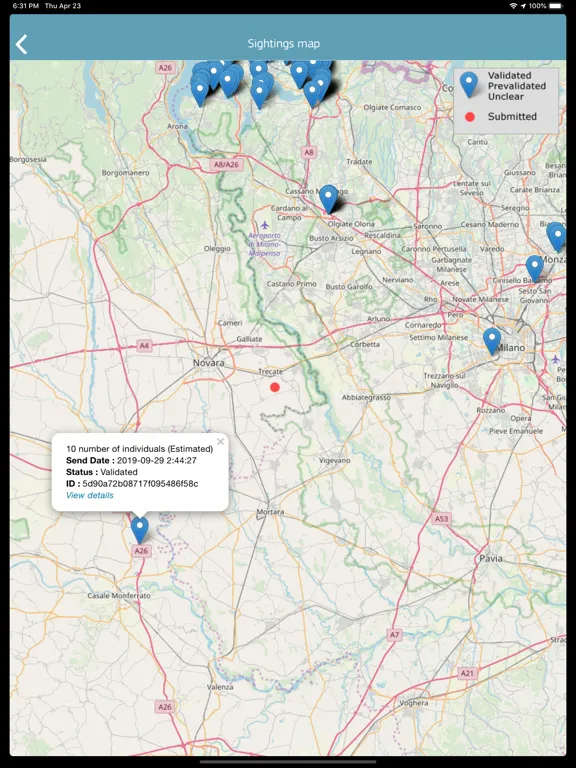576x768 pixels.
Task: Click the Rozzano town label
Action: (x=490, y=410)
